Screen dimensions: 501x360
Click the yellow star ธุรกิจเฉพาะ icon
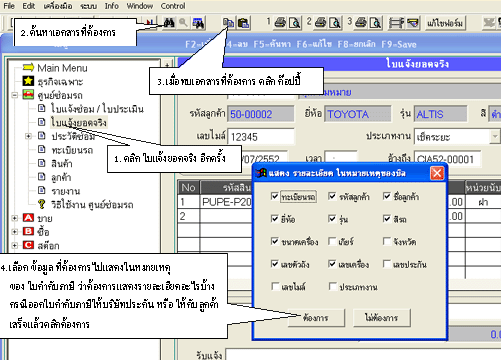click(28, 81)
